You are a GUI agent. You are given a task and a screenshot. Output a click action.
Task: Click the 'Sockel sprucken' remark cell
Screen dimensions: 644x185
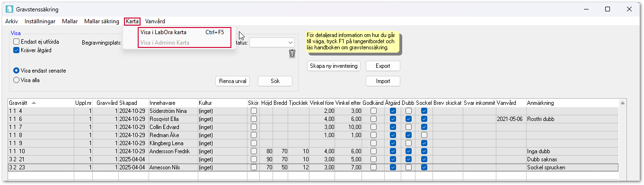tap(573, 167)
